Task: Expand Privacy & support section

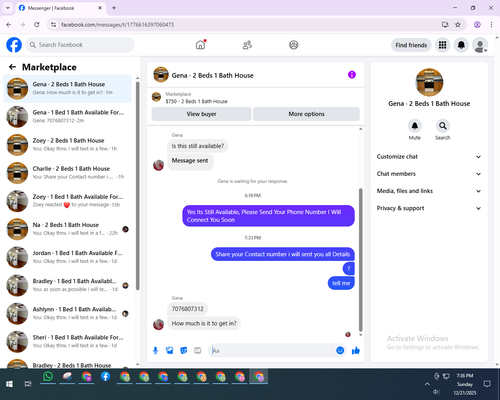Action: tap(429, 208)
